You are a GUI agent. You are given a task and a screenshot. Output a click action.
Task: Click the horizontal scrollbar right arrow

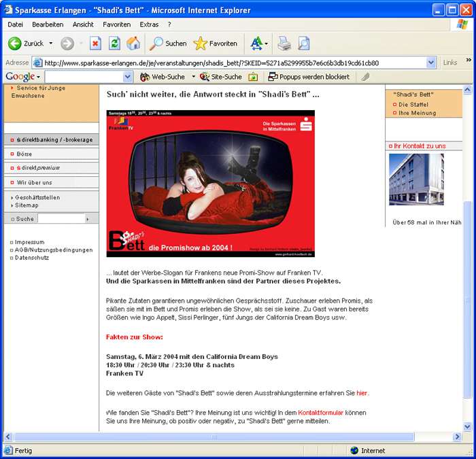457,437
